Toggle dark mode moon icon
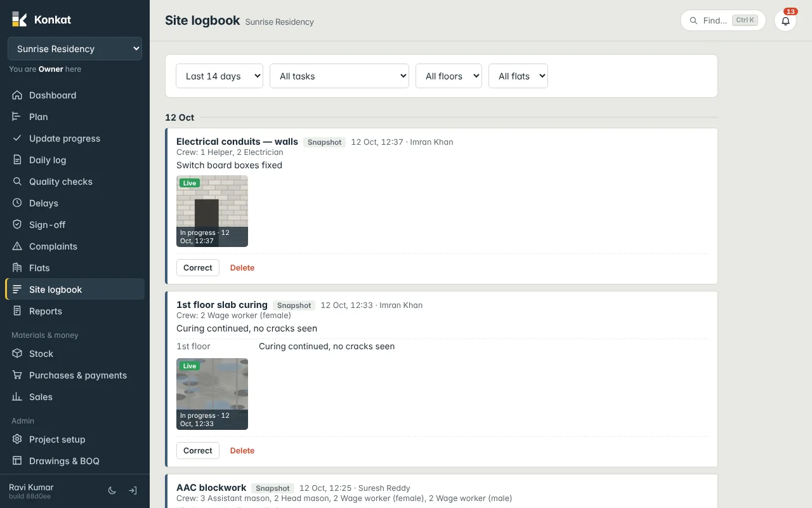The width and height of the screenshot is (812, 508). (x=112, y=491)
